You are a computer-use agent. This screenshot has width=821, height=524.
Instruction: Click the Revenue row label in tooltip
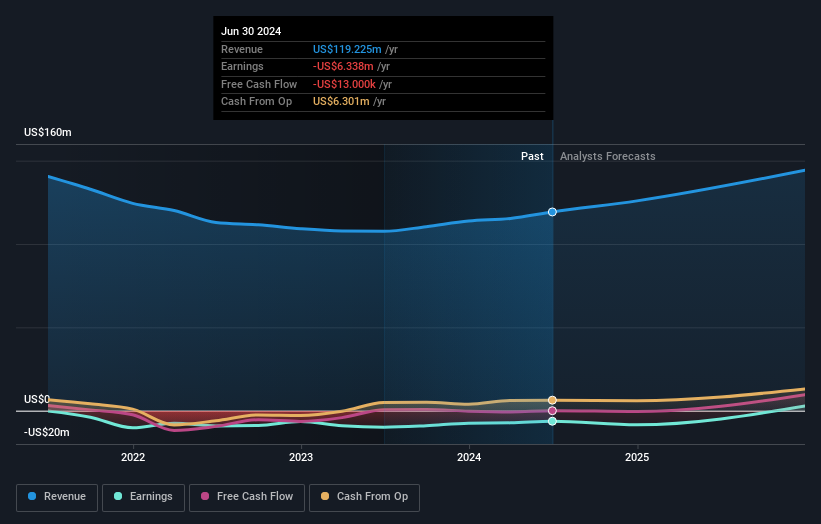click(242, 49)
